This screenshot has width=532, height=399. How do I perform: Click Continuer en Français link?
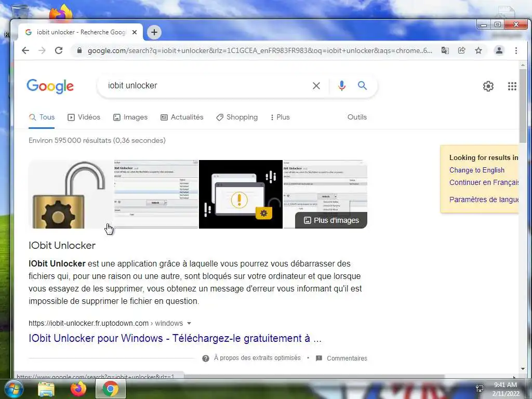484,182
